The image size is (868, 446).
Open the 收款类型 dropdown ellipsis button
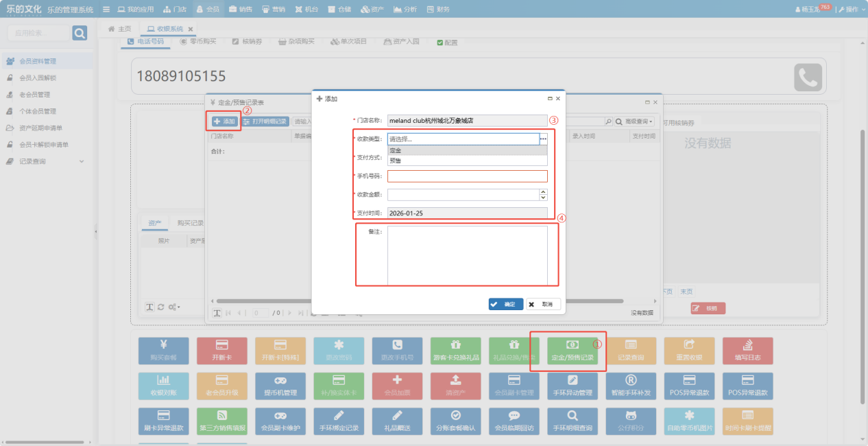pyautogui.click(x=543, y=139)
